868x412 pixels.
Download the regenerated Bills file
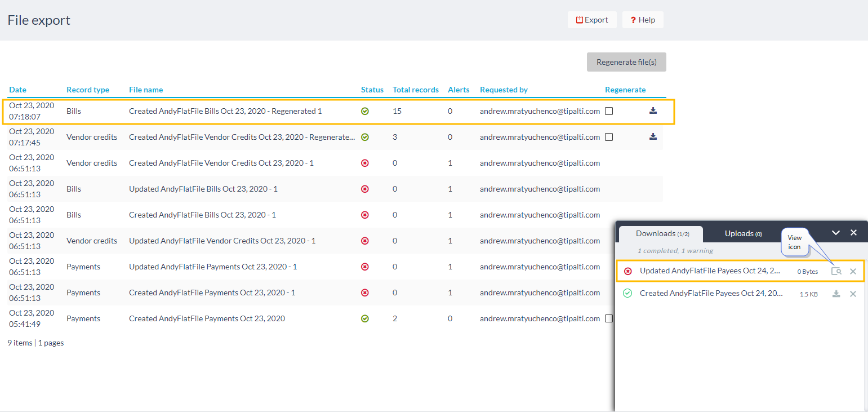coord(653,111)
